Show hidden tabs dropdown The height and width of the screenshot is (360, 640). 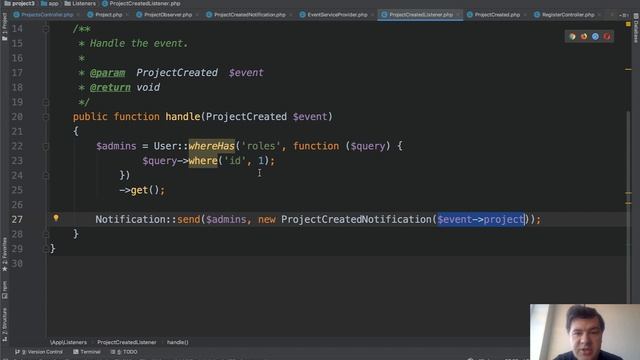tap(623, 15)
